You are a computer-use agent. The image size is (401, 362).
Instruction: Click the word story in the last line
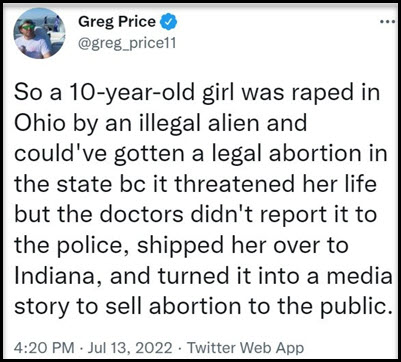coord(42,308)
